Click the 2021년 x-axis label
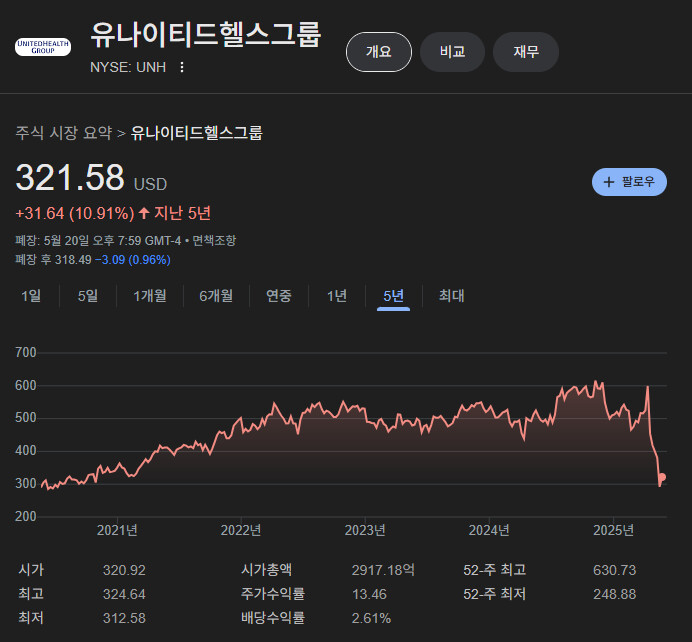This screenshot has height=642, width=692. (117, 530)
